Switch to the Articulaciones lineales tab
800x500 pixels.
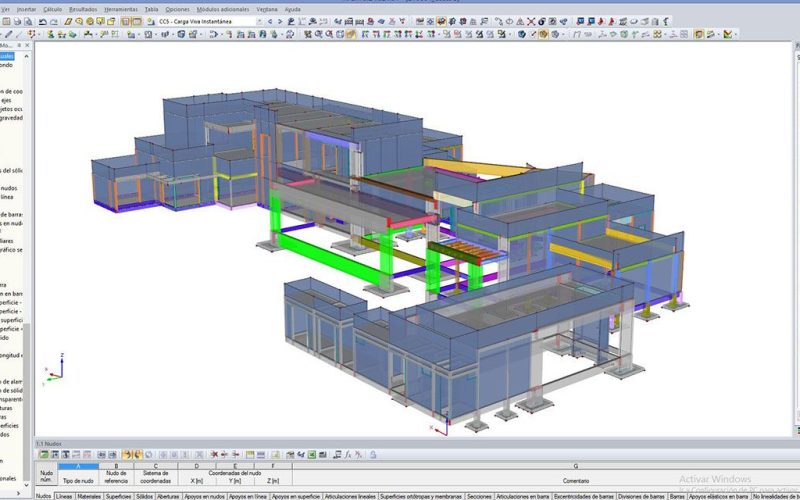pyautogui.click(x=350, y=496)
